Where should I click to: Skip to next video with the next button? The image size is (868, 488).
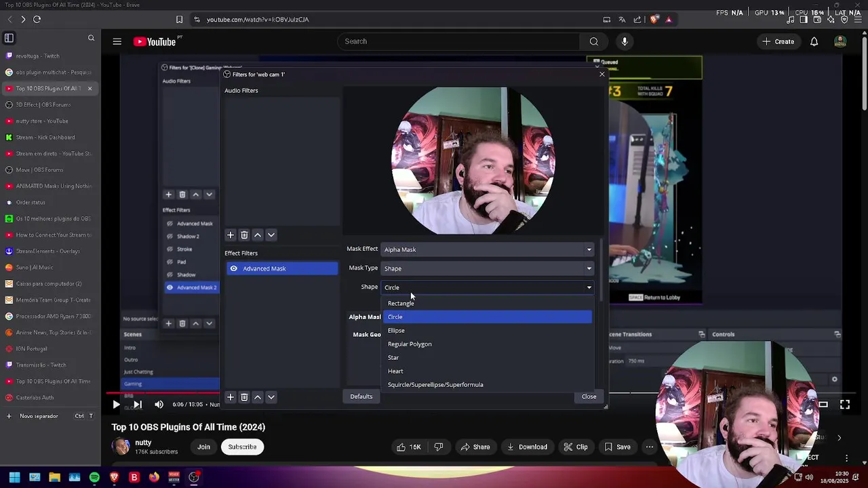137,405
